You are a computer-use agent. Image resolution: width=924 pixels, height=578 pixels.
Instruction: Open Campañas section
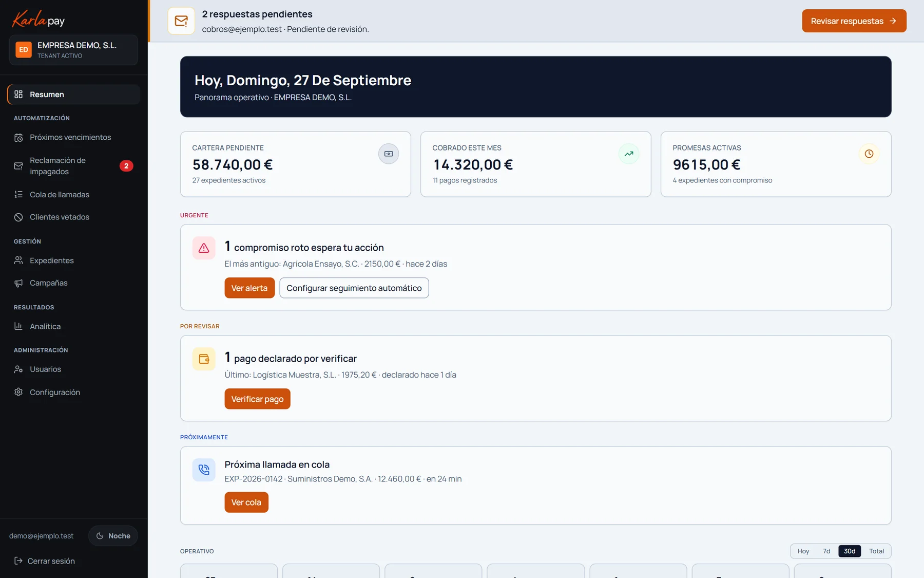pos(74,283)
